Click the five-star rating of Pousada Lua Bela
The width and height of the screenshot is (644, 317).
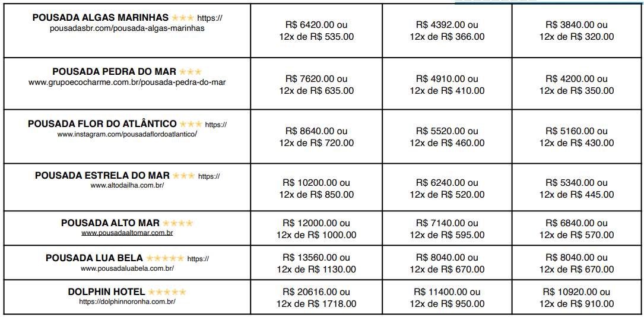[164, 258]
